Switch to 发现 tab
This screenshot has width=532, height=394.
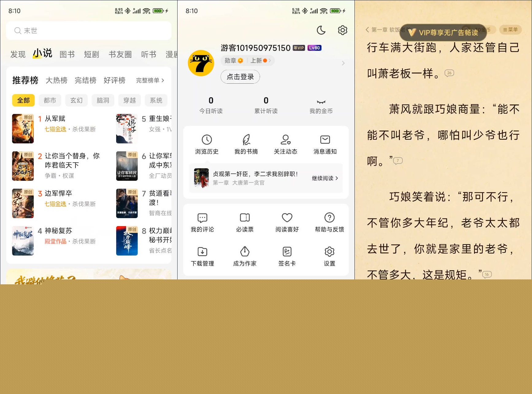click(x=18, y=55)
